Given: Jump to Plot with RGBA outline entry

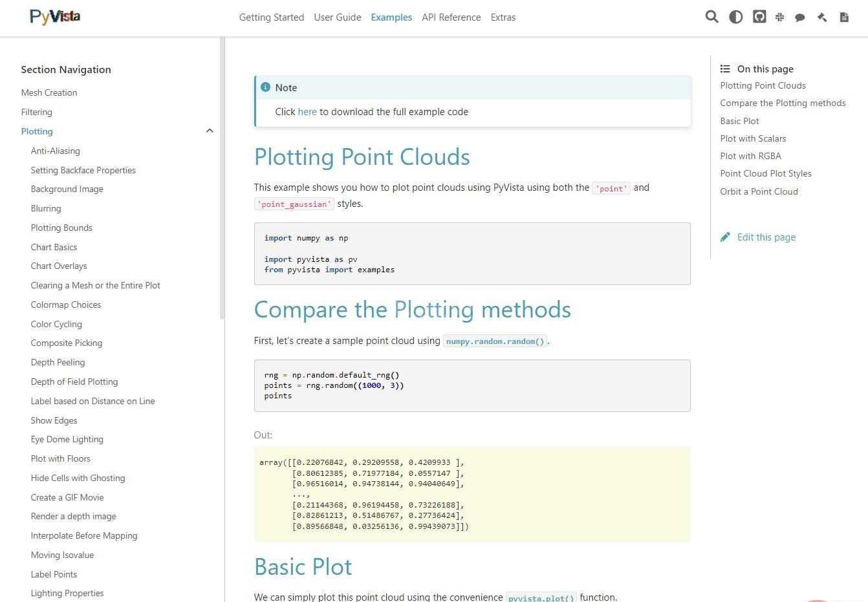Looking at the screenshot, I should pos(750,156).
